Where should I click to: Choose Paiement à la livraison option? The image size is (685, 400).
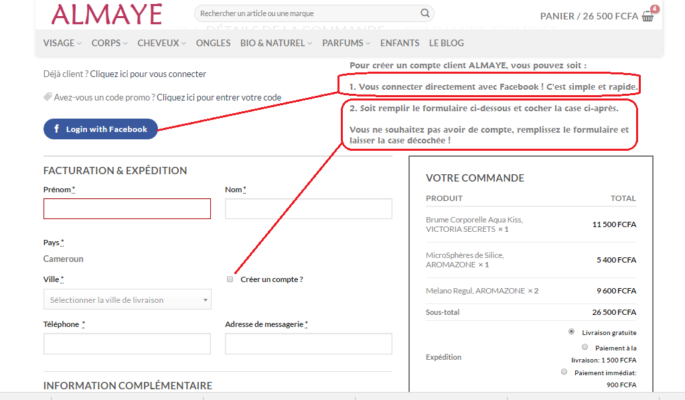click(x=585, y=347)
